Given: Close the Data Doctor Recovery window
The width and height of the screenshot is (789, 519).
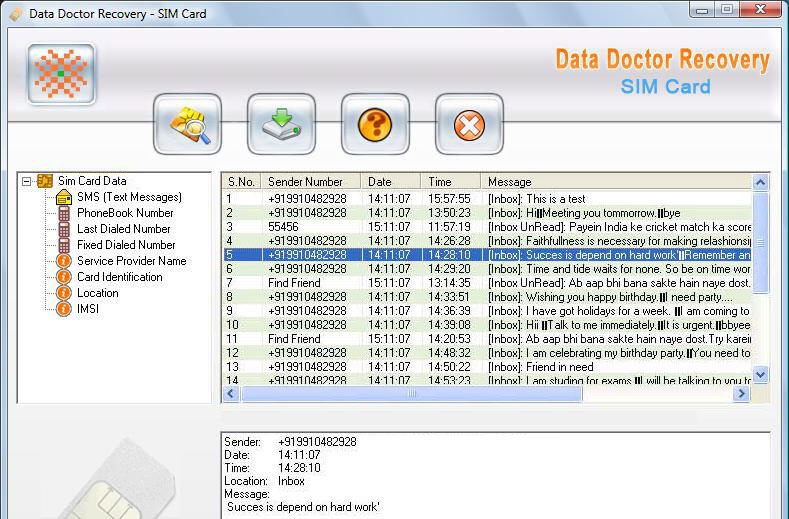Looking at the screenshot, I should [761, 10].
